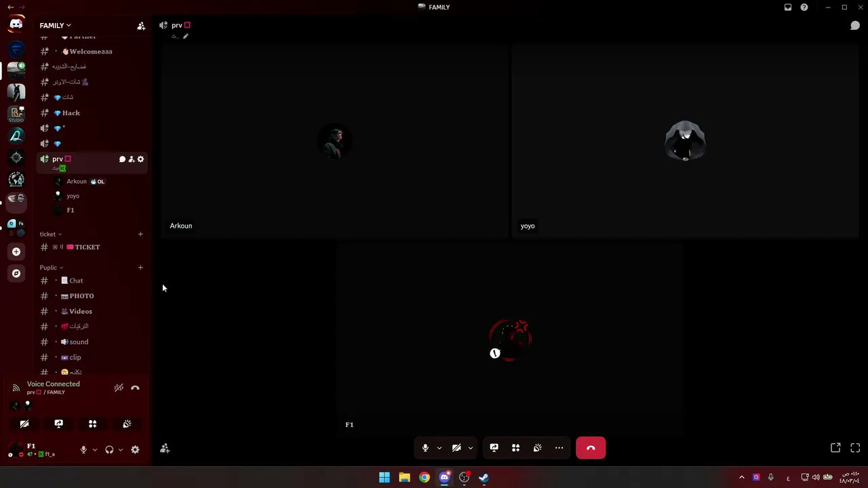The image size is (868, 488).
Task: Open Help icon in title bar
Action: click(804, 7)
